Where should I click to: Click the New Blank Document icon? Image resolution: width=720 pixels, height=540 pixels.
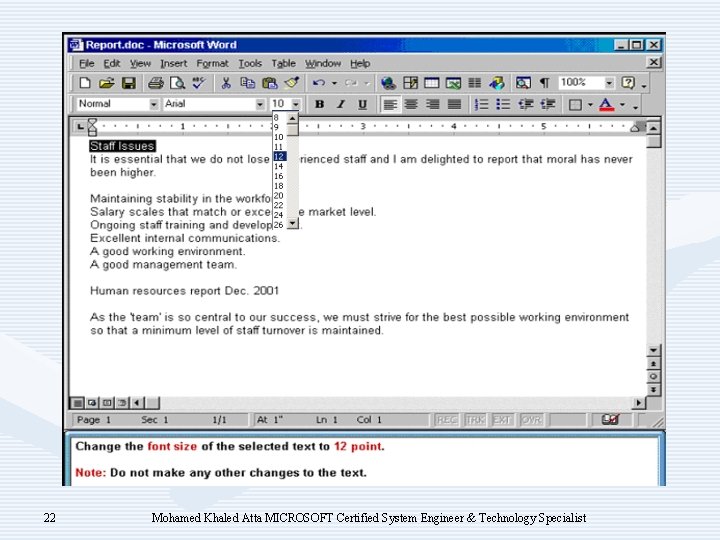(x=85, y=83)
